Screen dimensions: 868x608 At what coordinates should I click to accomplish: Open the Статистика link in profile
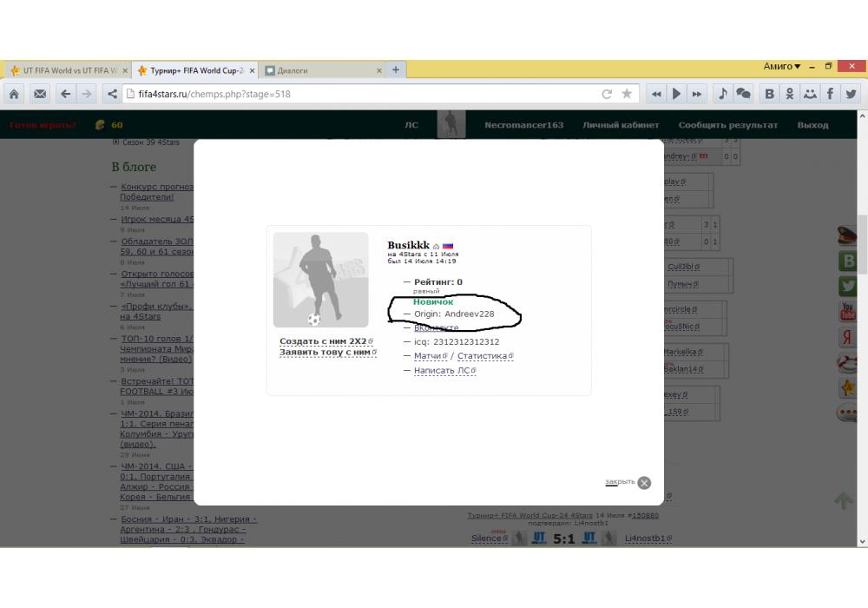click(483, 356)
